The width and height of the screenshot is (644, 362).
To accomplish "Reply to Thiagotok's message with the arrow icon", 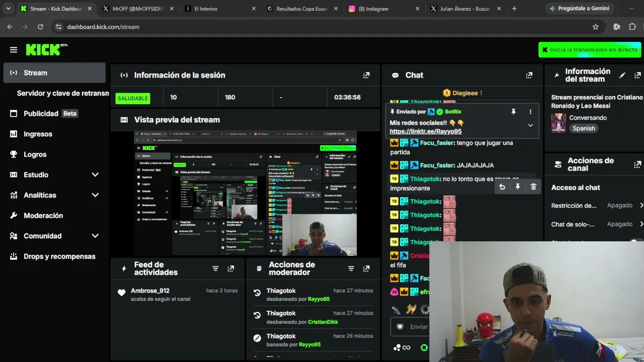I will click(502, 187).
